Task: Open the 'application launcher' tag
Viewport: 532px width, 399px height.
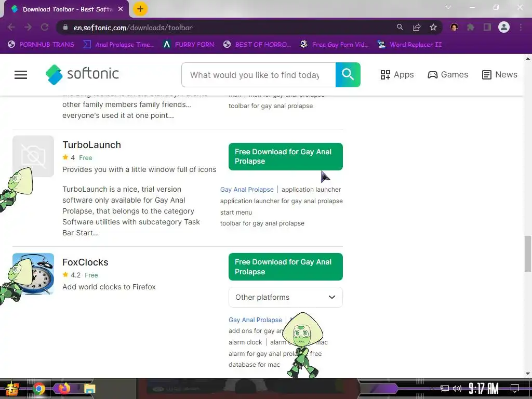Action: click(x=311, y=190)
